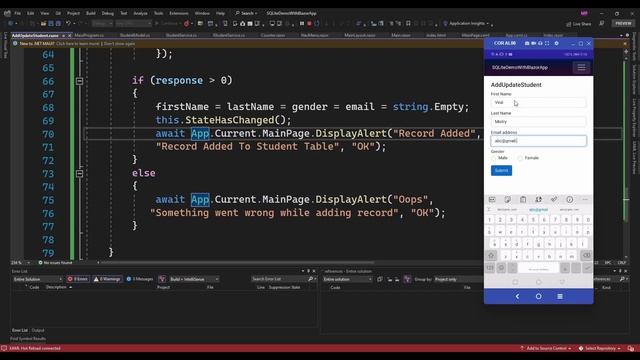
Task: Click the Email address input field
Action: coord(538,141)
